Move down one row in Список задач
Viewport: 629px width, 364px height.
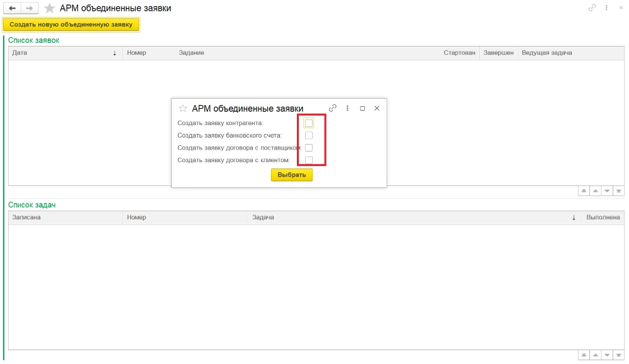click(607, 355)
